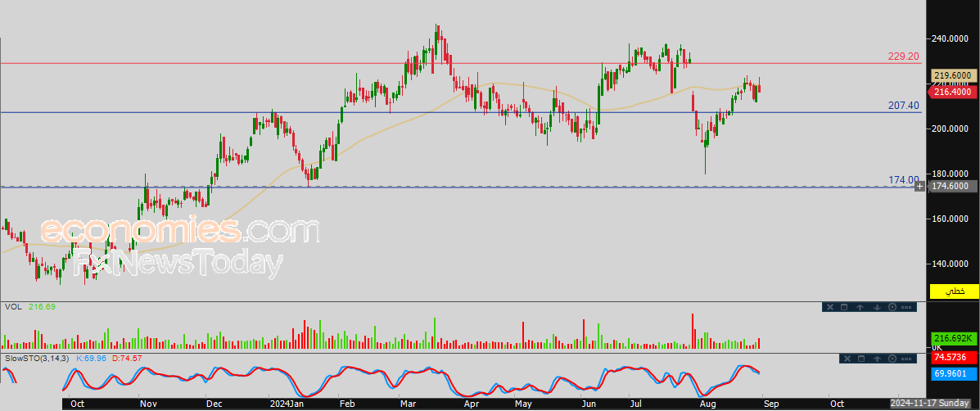Click the D:74.57 reading in SlowSTO header
This screenshot has height=411, width=980.
pyautogui.click(x=127, y=359)
